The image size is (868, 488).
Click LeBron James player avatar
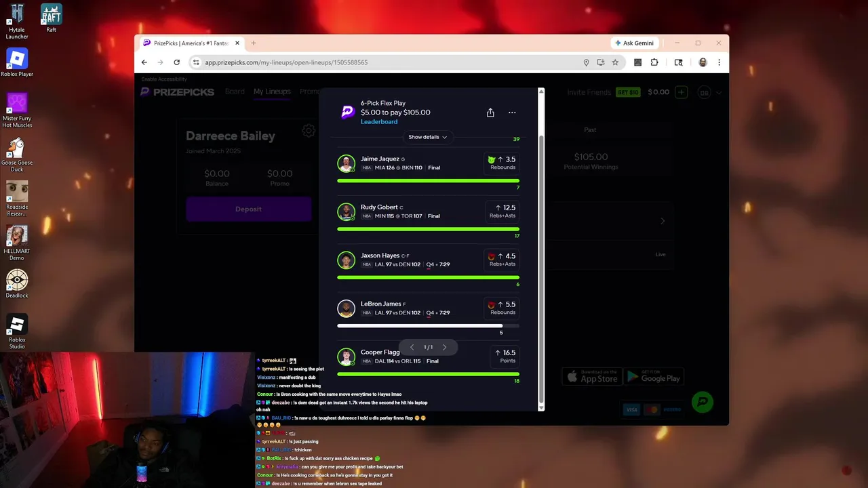[x=347, y=308]
